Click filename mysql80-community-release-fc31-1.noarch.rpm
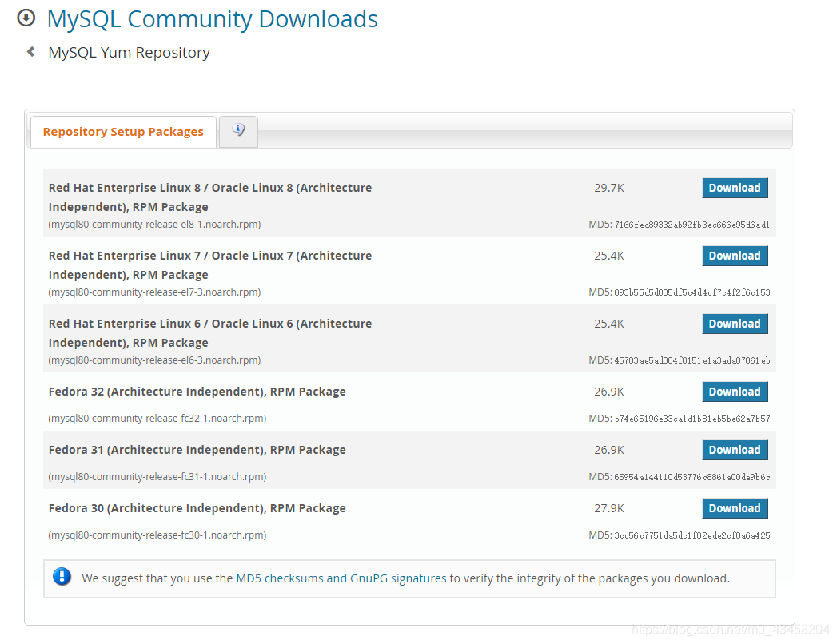 pos(157,476)
